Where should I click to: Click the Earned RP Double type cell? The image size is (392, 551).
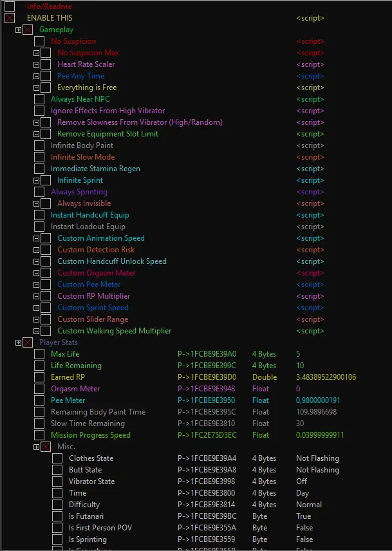point(265,377)
